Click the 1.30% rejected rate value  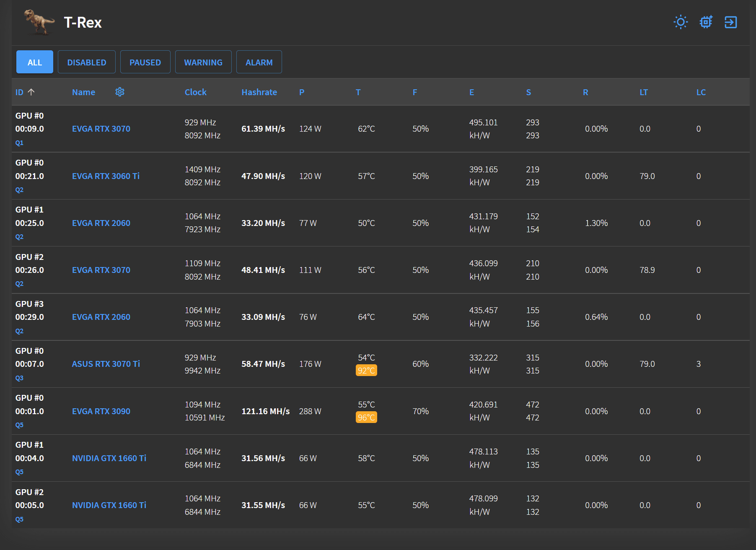point(596,223)
